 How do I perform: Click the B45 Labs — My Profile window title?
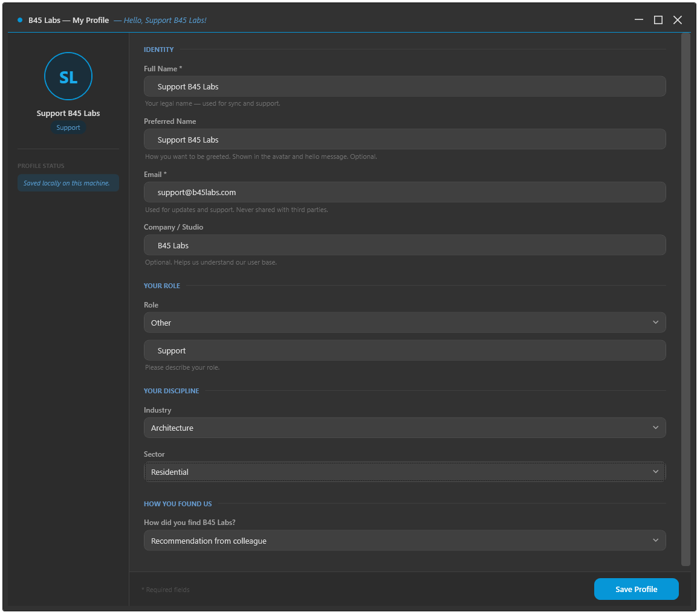(69, 21)
